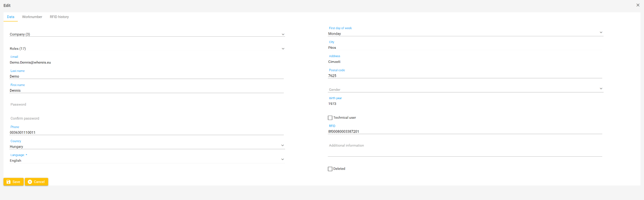Open the Country dropdown showing Hungary
The image size is (644, 200).
(x=147, y=147)
